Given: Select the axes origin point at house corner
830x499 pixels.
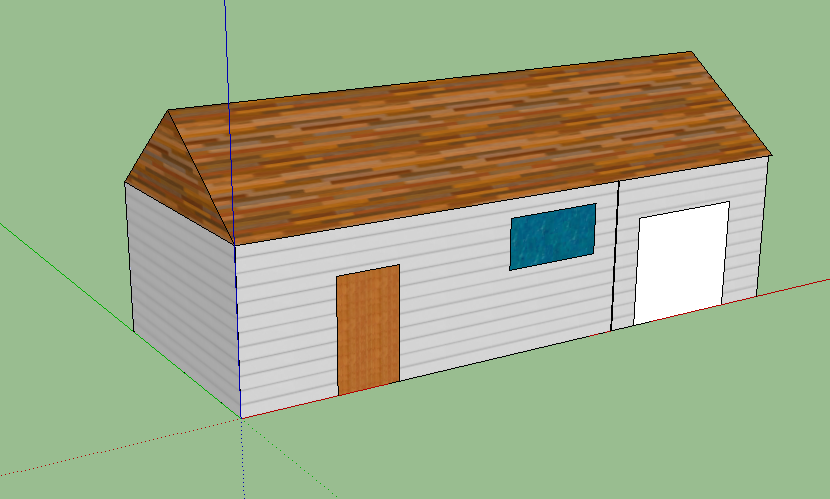Looking at the screenshot, I should click(241, 416).
